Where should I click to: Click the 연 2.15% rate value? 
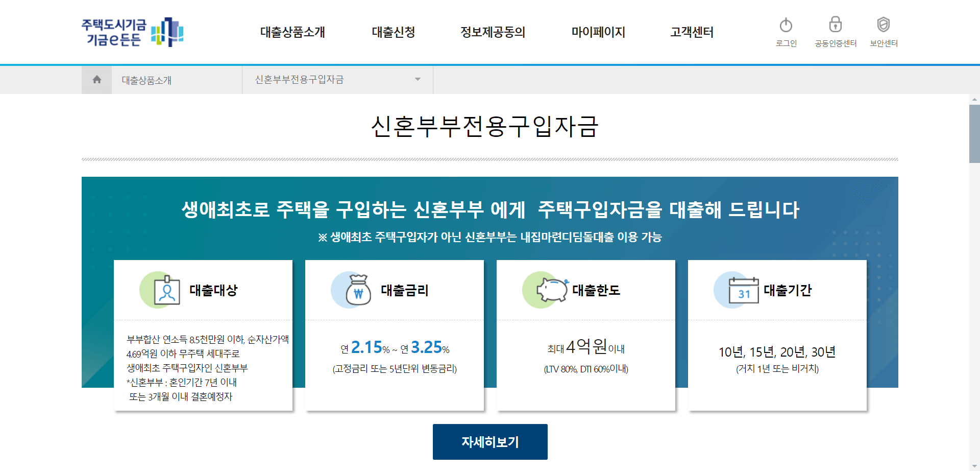[365, 347]
